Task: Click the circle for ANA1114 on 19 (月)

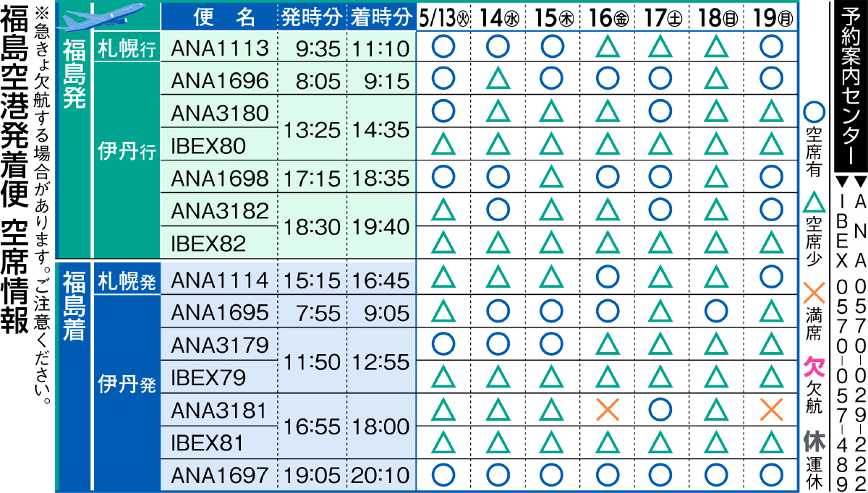Action: pos(772,278)
